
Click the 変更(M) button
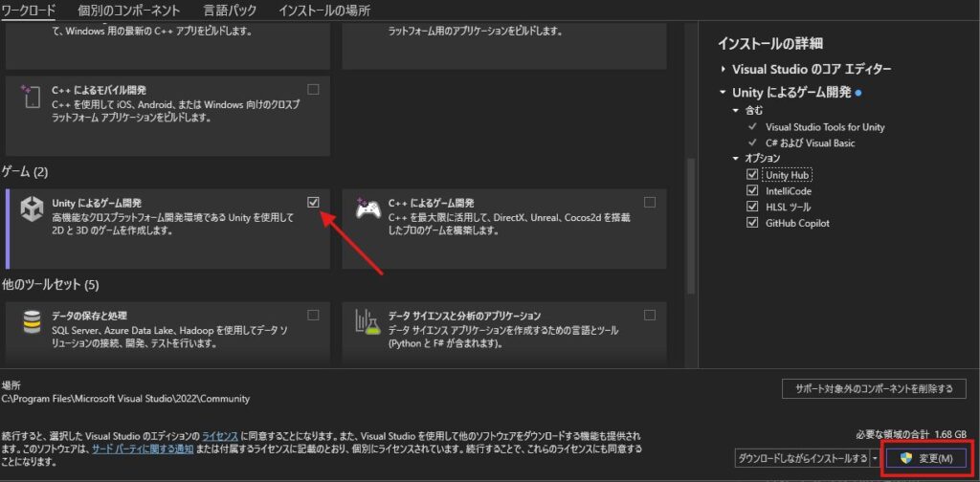tap(926, 458)
